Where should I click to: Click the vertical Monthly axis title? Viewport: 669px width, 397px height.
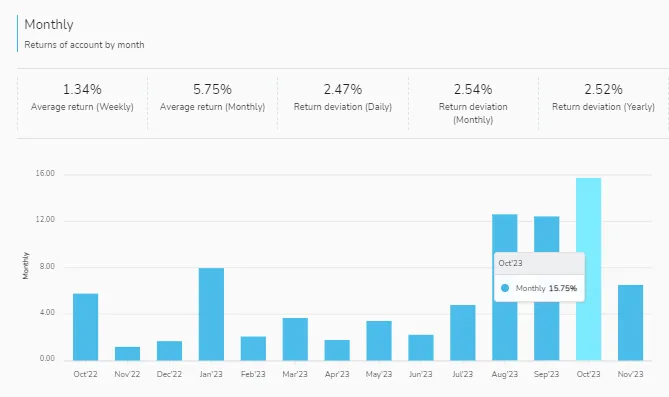(x=26, y=266)
